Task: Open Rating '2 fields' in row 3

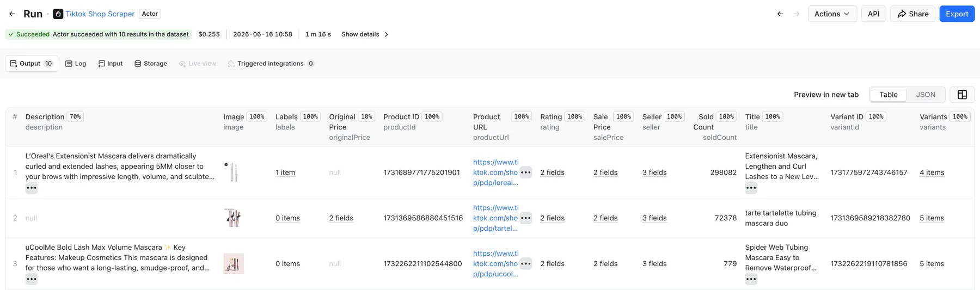Action: point(552,264)
